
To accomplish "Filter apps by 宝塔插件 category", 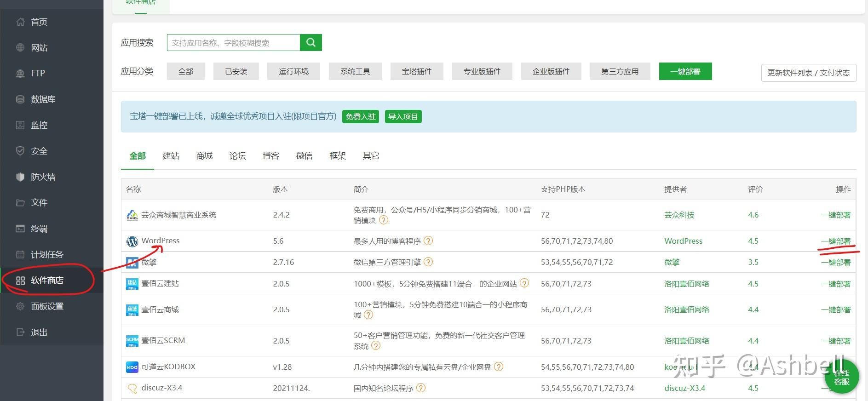I will [417, 71].
